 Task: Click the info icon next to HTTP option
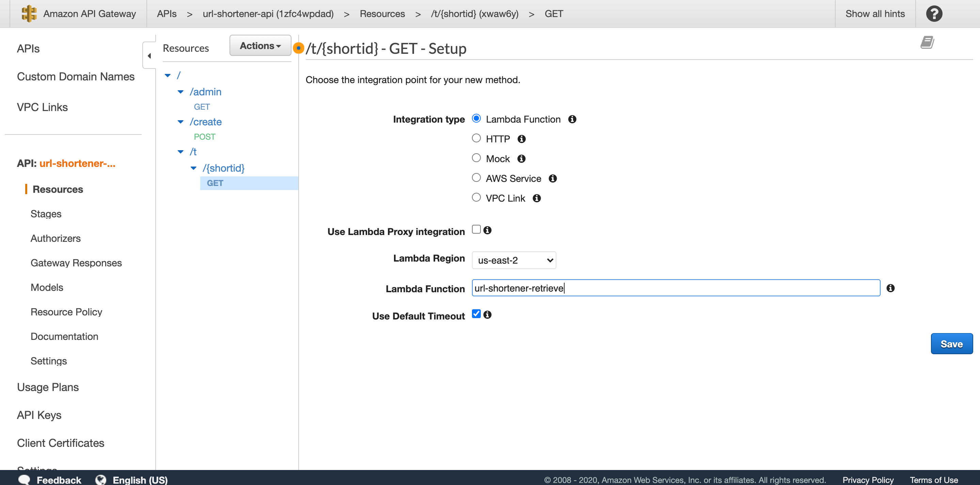(x=521, y=139)
